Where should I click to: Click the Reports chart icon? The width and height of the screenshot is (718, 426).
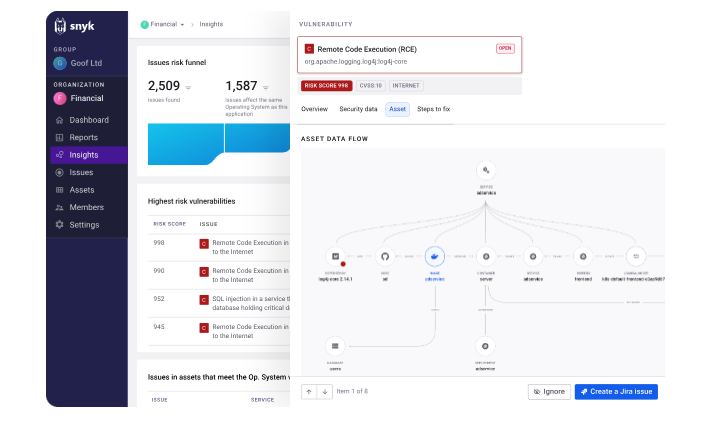[x=59, y=137]
